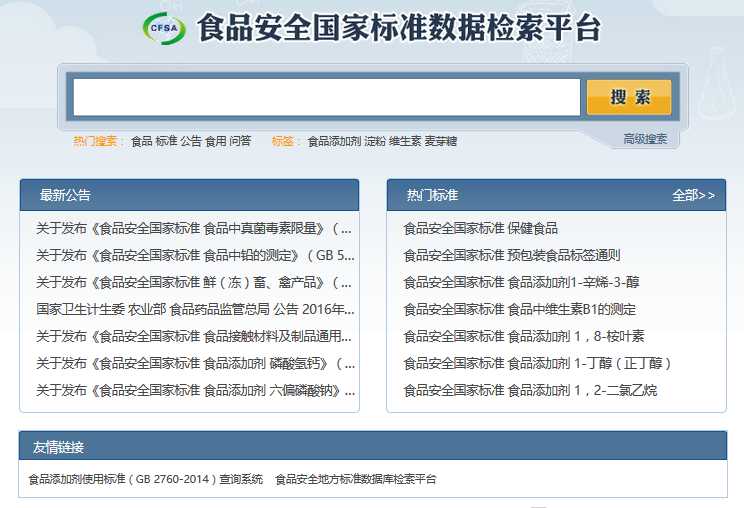Open standard 食品添加剂 1,8-桉叶素
744x508 pixels.
pyautogui.click(x=524, y=337)
